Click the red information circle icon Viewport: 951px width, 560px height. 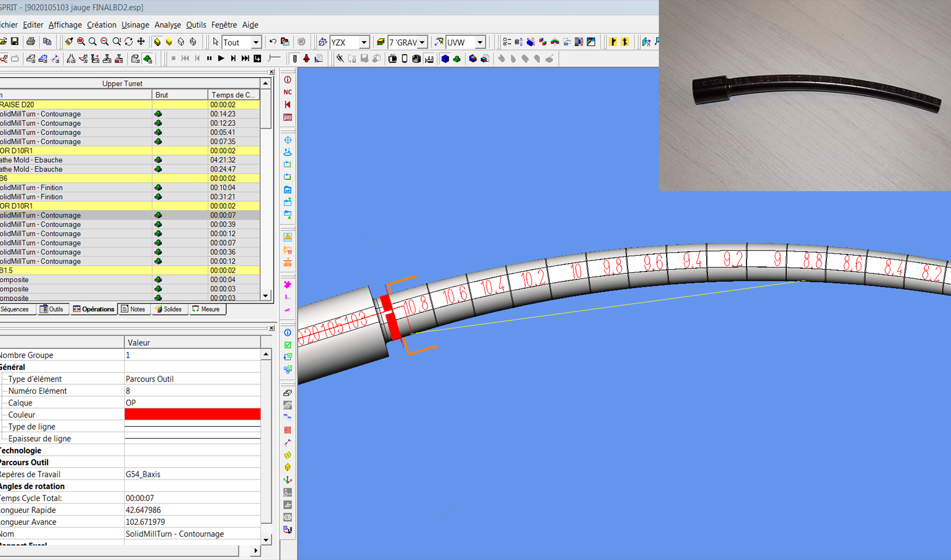click(x=288, y=80)
